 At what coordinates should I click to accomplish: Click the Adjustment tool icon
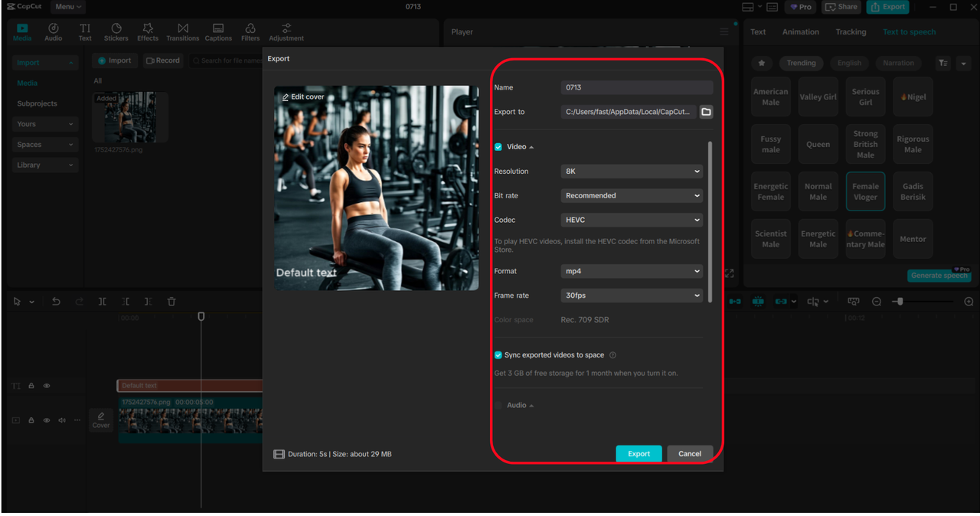coord(286,29)
